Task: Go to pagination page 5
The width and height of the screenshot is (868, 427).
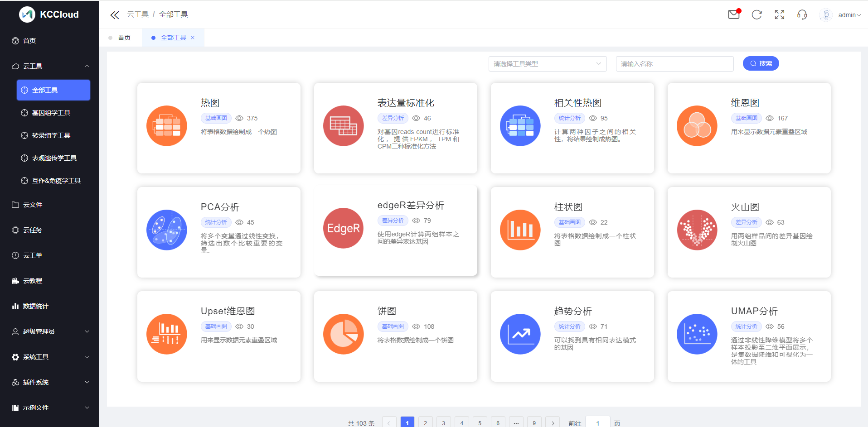Action: pyautogui.click(x=480, y=423)
